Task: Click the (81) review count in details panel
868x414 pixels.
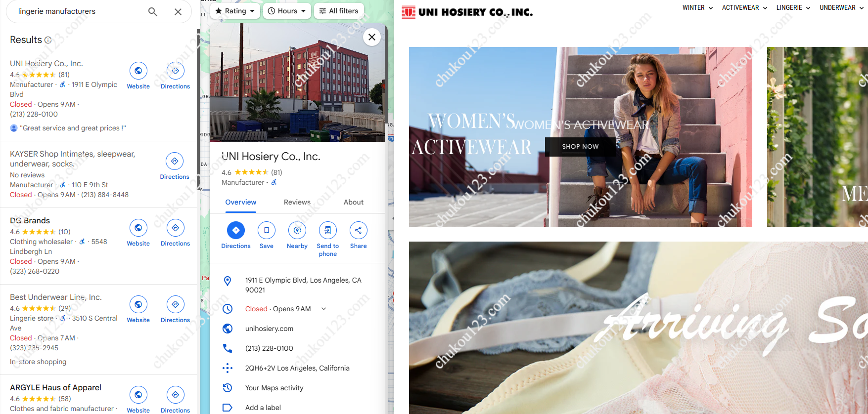Action: [x=276, y=172]
